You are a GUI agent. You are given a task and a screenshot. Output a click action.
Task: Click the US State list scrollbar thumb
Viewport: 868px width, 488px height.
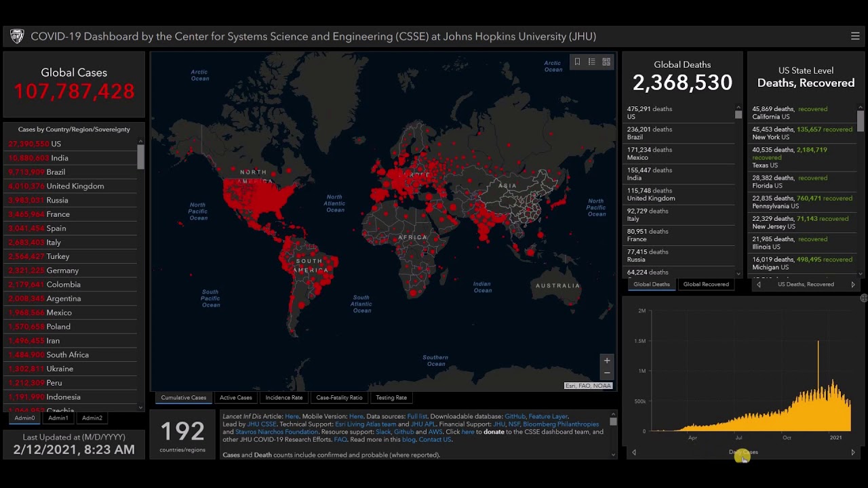[861, 121]
